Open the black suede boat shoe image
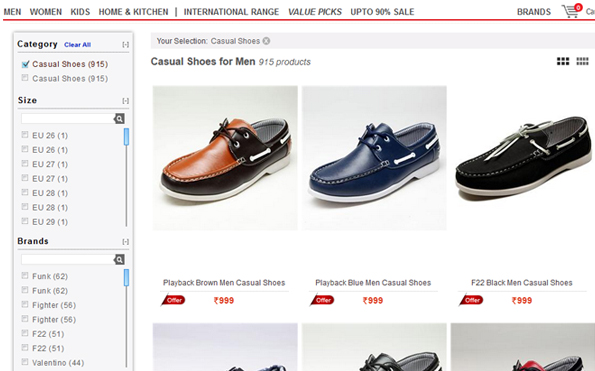 click(x=523, y=158)
